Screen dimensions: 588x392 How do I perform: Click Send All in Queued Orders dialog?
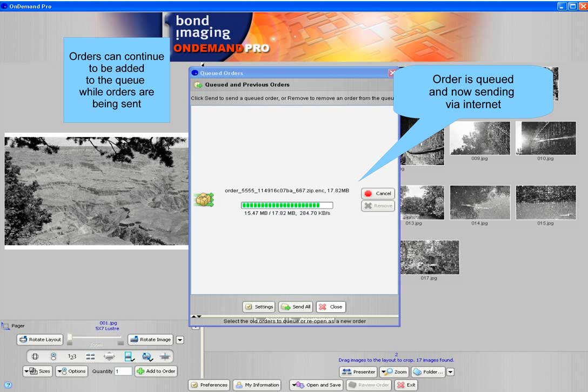[x=296, y=307]
